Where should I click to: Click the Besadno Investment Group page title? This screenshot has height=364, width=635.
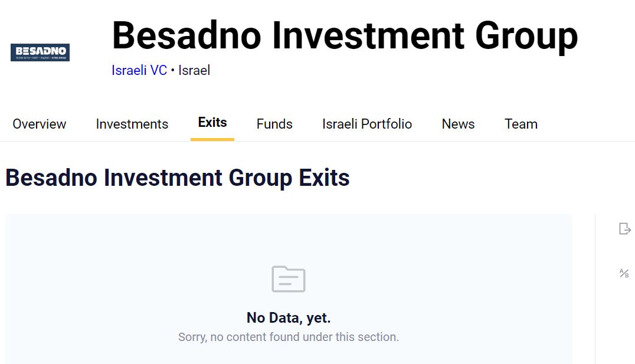pos(345,35)
